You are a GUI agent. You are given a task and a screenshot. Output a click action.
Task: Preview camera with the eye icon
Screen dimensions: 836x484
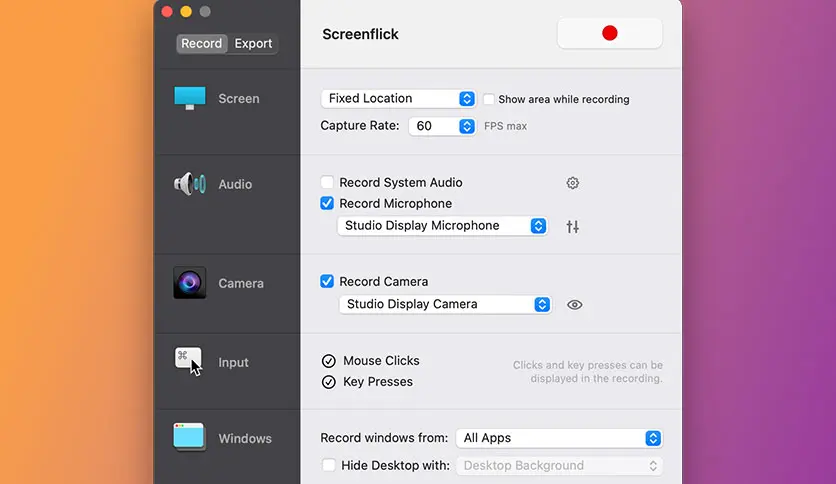coord(574,305)
